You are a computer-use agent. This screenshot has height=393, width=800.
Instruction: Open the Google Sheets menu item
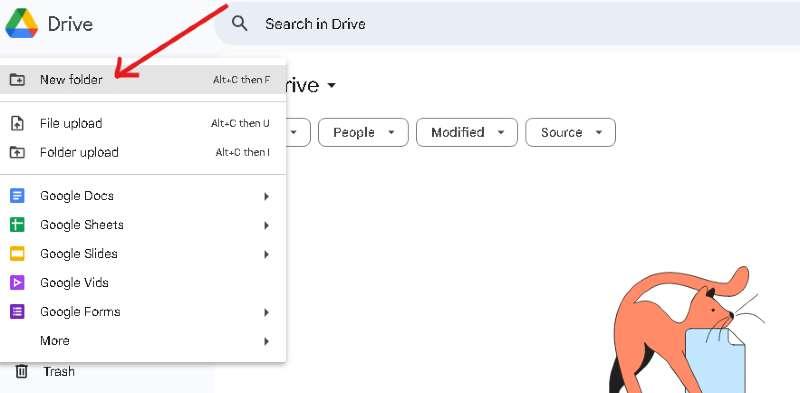(143, 225)
